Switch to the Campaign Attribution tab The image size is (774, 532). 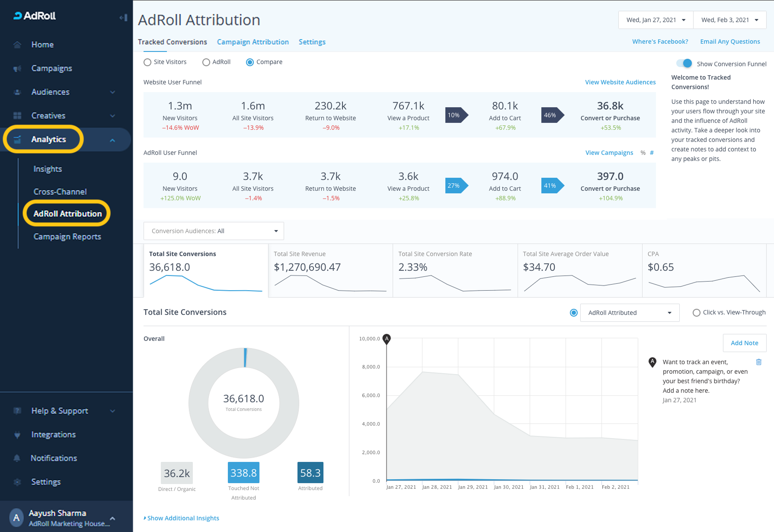click(x=253, y=42)
